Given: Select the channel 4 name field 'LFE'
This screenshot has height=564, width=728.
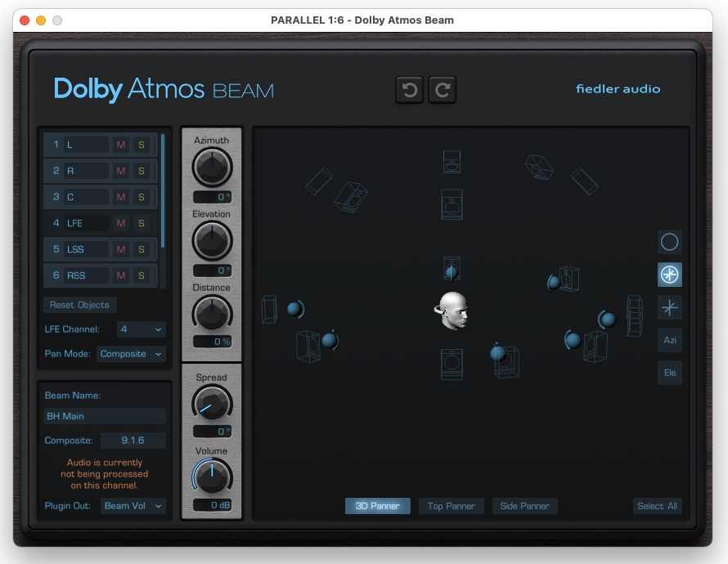Looking at the screenshot, I should coord(87,223).
